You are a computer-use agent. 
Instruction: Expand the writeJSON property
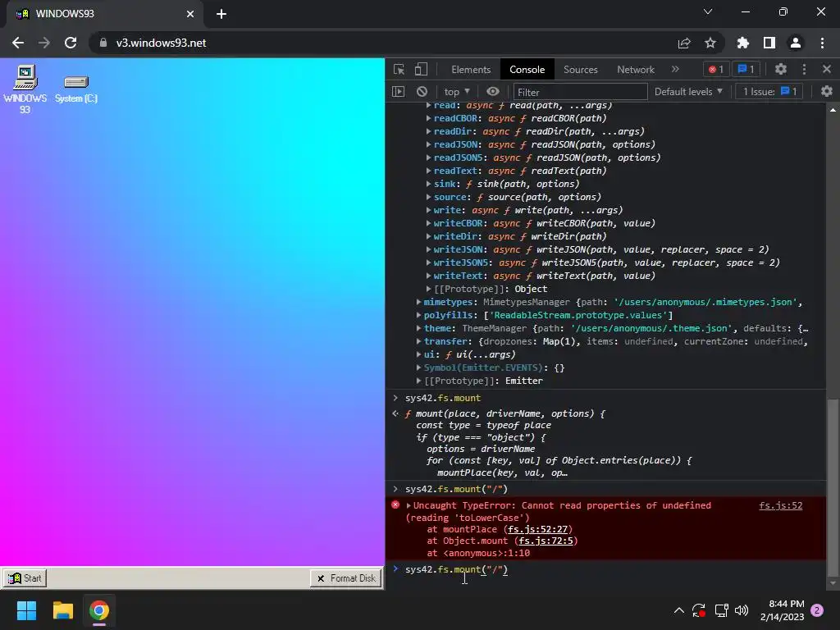click(428, 249)
